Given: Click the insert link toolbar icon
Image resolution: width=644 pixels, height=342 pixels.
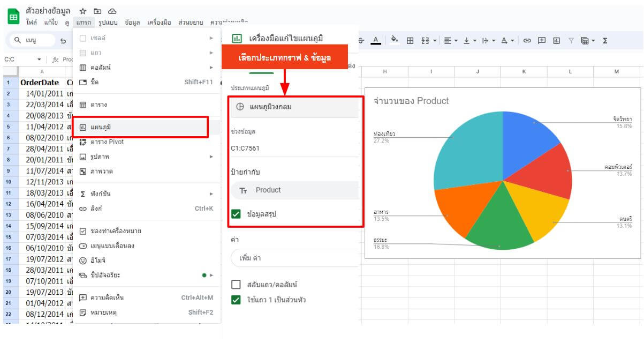Looking at the screenshot, I should click(527, 40).
